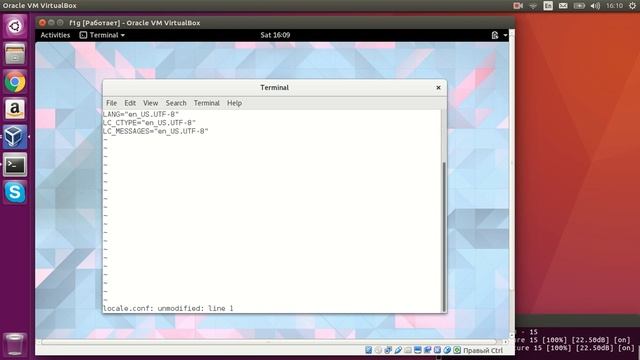The height and width of the screenshot is (360, 640).
Task: Select the VirtualBox cube launcher icon
Action: tap(15, 137)
